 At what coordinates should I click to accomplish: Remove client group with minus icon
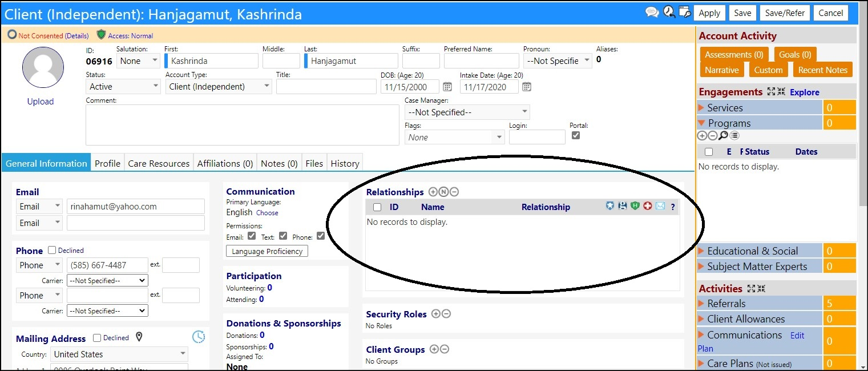coord(445,349)
